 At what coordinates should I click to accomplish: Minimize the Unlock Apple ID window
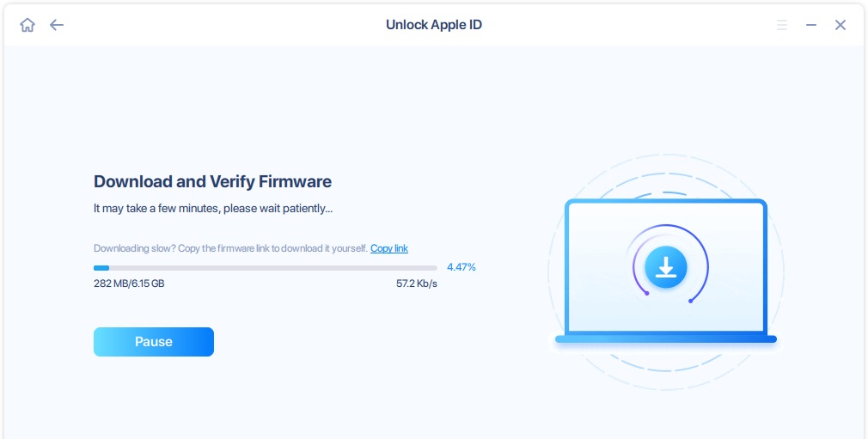pyautogui.click(x=811, y=25)
